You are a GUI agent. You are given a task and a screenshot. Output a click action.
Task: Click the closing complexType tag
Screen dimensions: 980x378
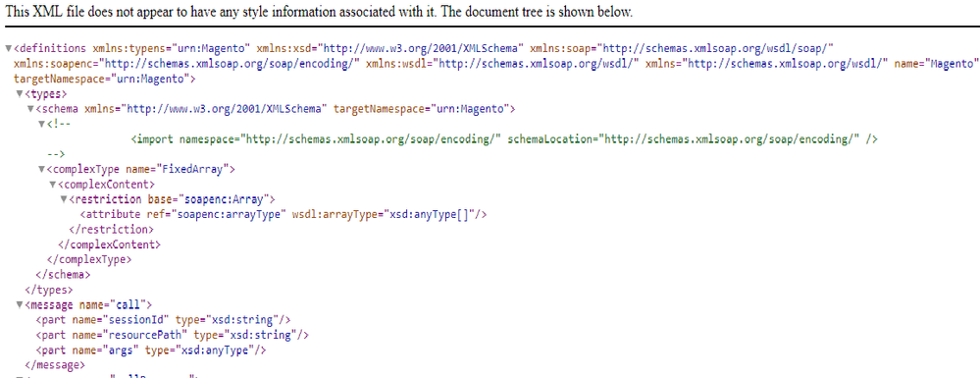click(88, 260)
